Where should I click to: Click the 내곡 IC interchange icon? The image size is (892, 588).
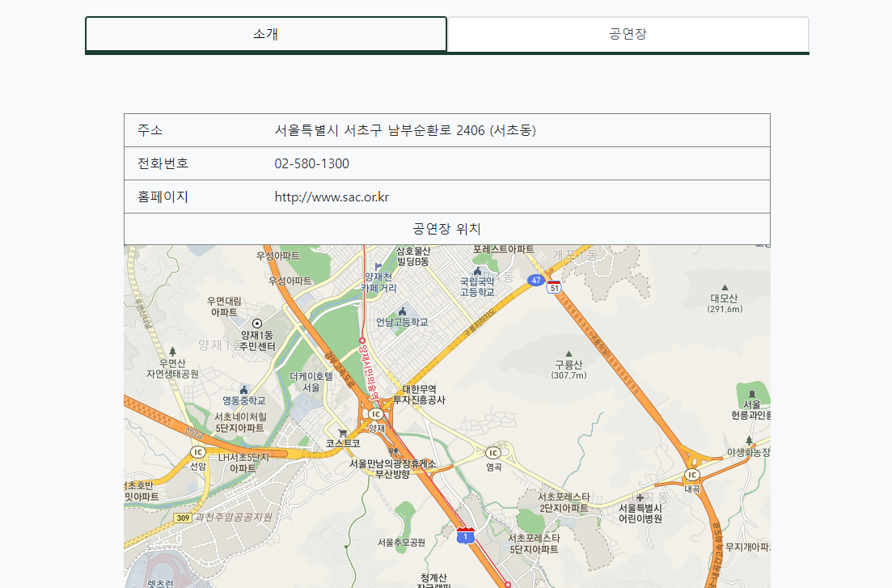coord(691,475)
